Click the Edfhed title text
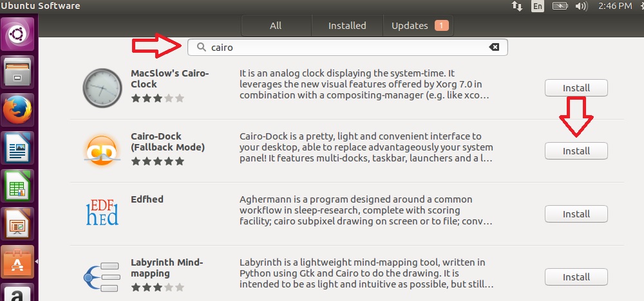This screenshot has width=644, height=301. pyautogui.click(x=147, y=199)
